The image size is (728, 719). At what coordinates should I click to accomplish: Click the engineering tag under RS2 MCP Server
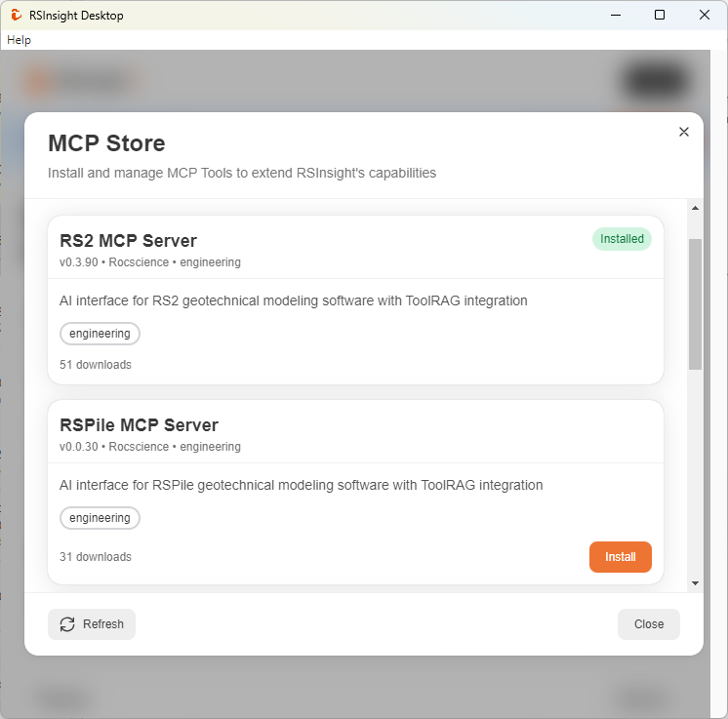point(100,334)
